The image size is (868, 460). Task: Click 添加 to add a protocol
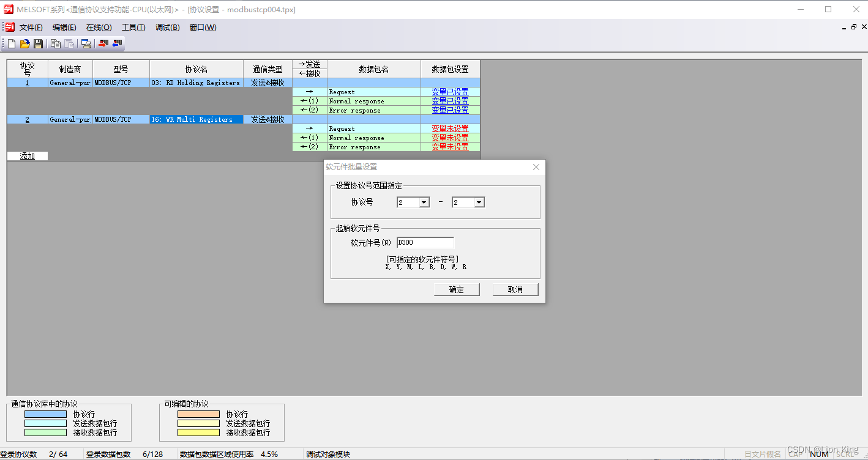tap(27, 156)
